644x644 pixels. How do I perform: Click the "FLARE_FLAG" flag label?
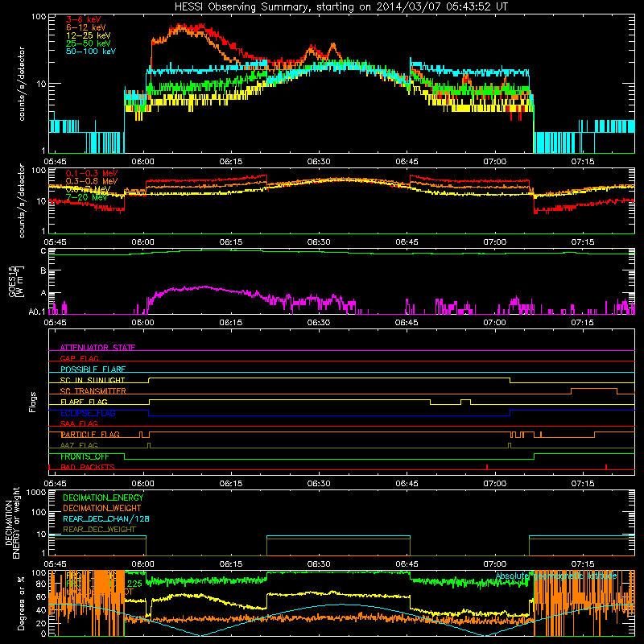click(84, 402)
